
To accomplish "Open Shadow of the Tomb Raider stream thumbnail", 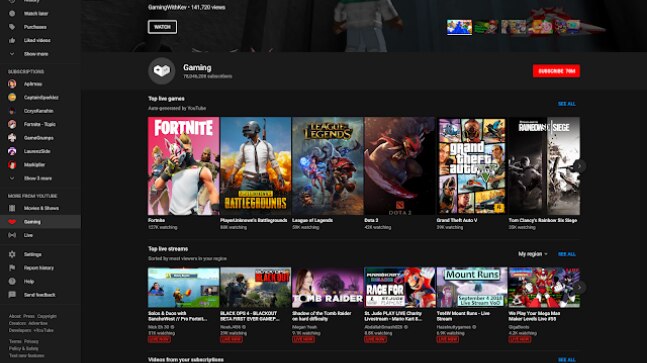I will pyautogui.click(x=328, y=288).
